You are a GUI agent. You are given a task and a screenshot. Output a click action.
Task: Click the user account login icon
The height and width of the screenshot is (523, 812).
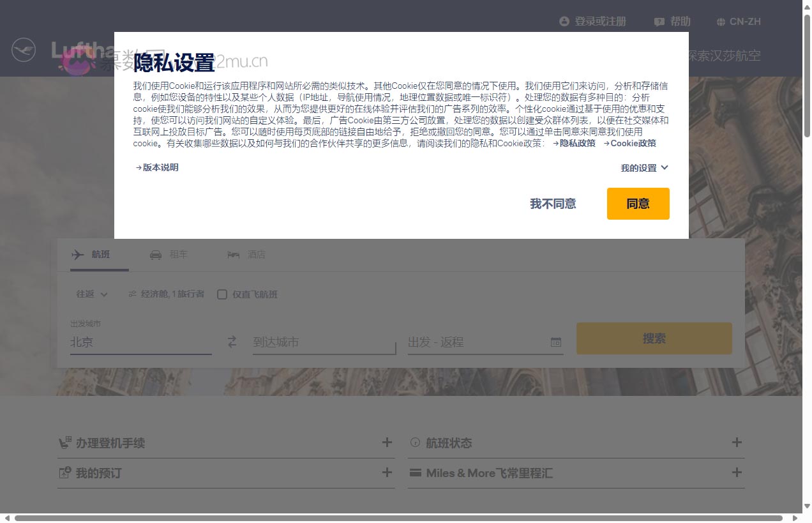[x=564, y=22]
